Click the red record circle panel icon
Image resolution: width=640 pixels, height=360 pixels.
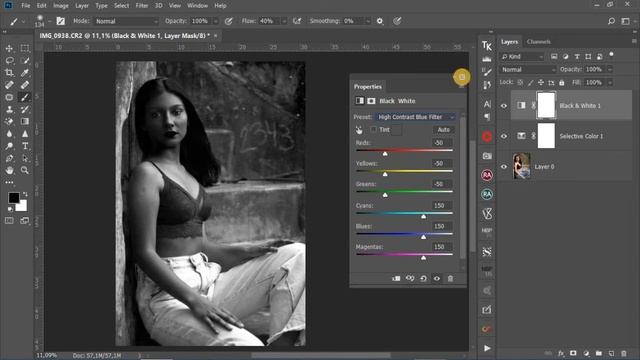(487, 137)
